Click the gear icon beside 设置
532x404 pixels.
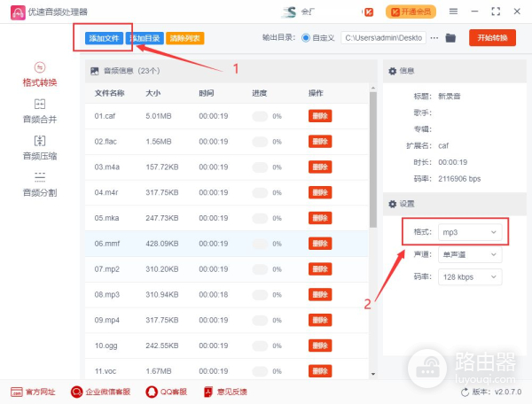393,204
